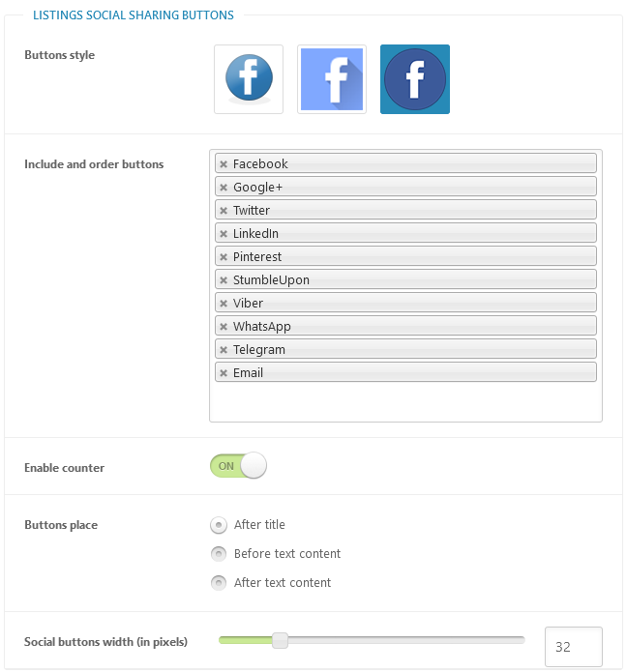Remove WhatsApp via its x icon
This screenshot has height=672, width=627.
pyautogui.click(x=224, y=326)
